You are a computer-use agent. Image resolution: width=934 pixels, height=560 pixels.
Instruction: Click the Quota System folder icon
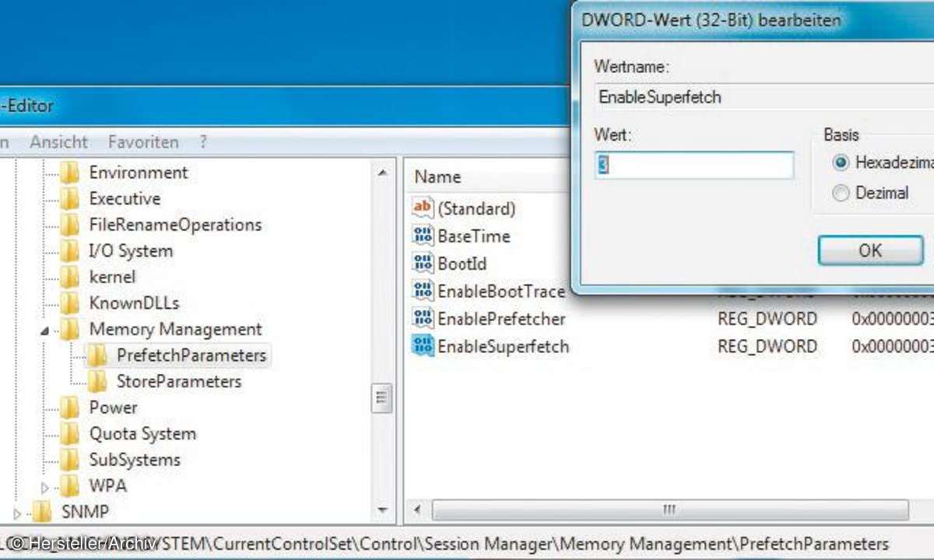70,434
